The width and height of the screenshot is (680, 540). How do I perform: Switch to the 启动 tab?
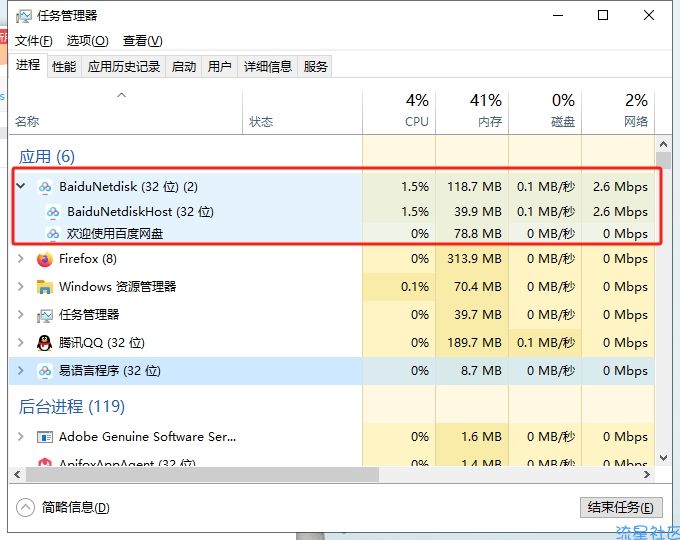tap(184, 67)
